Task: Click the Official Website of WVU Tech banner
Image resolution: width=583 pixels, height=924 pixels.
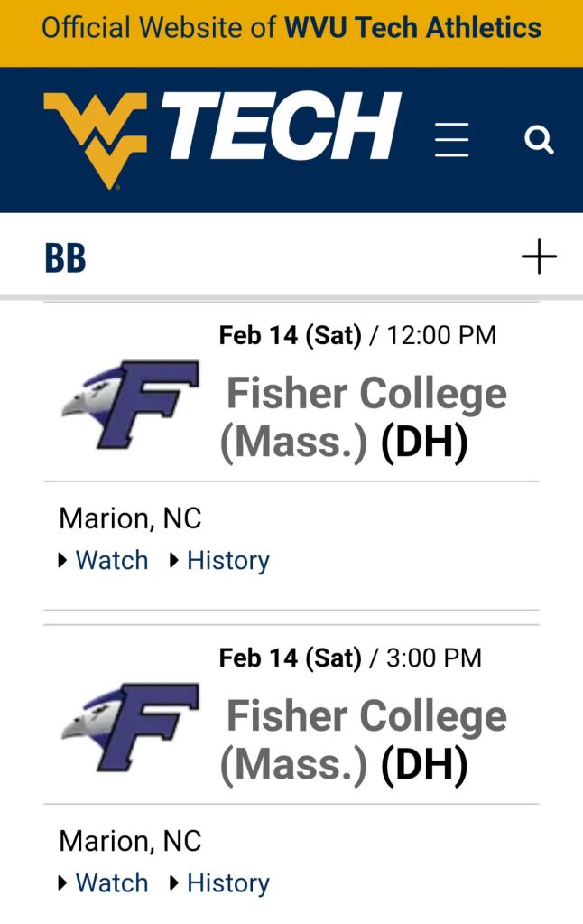Action: click(x=291, y=27)
